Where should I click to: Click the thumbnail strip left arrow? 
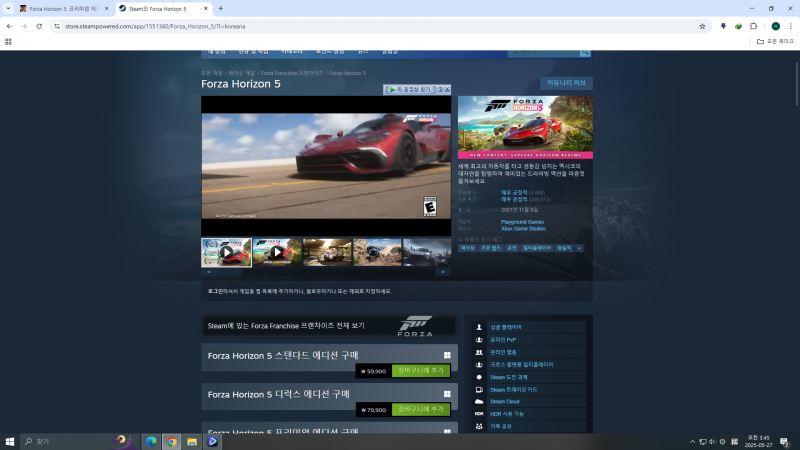point(209,272)
